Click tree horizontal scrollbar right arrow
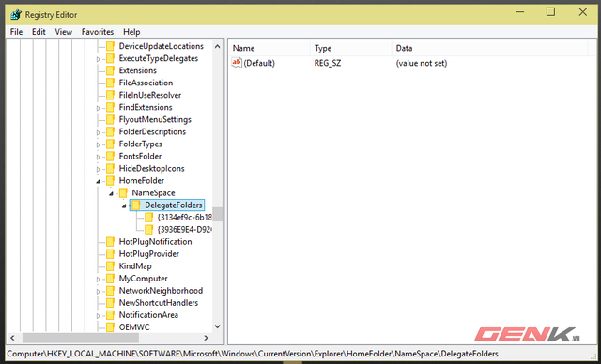601x364 pixels. tap(206, 338)
